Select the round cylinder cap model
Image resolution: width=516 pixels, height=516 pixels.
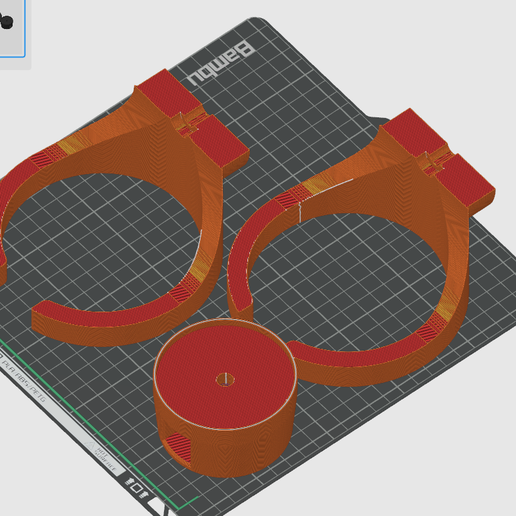(x=225, y=398)
